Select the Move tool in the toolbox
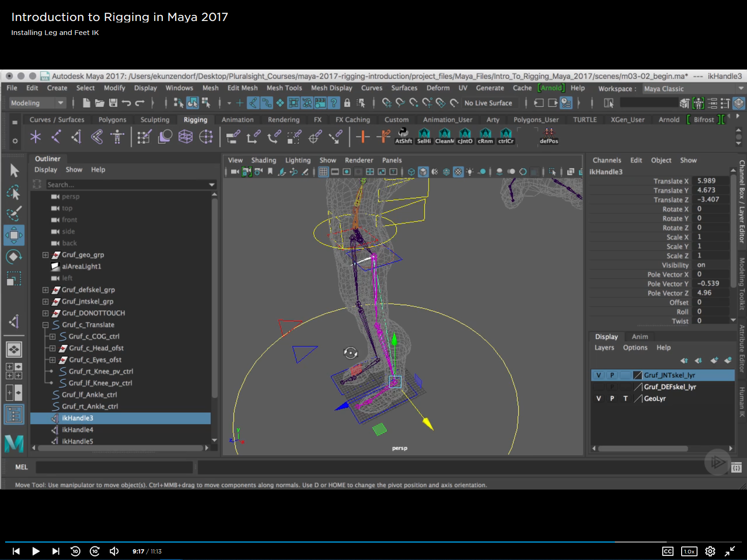Image resolution: width=747 pixels, height=560 pixels. (x=14, y=235)
